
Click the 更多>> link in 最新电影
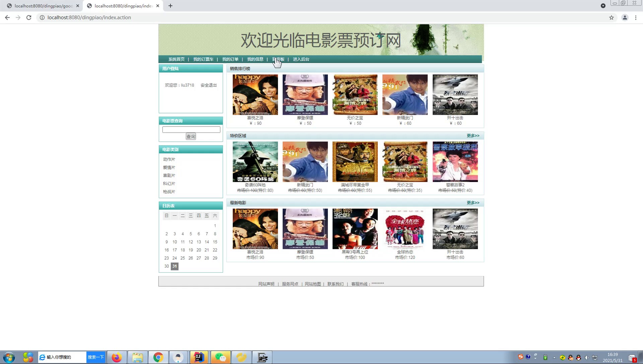[x=473, y=203]
